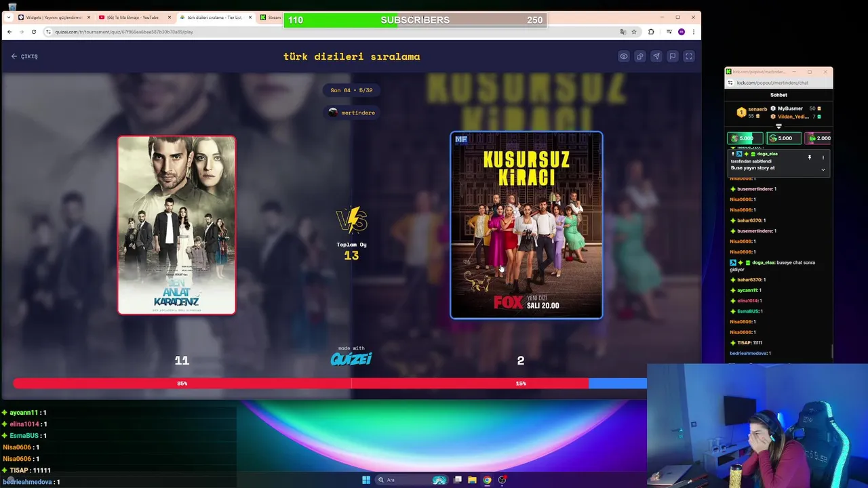Click the eye preview icon in quiz header
The width and height of the screenshot is (868, 488).
623,56
